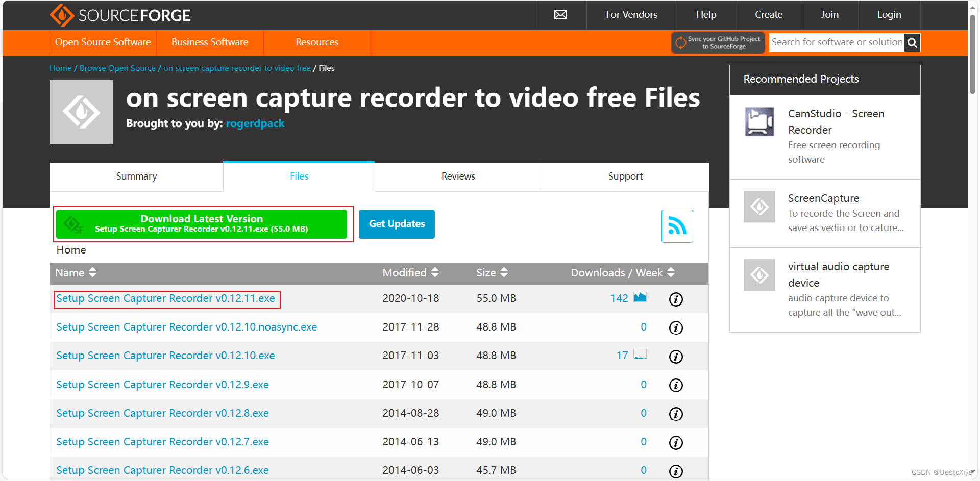This screenshot has width=980, height=481.
Task: Download Setup Screen Capturer Recorder v0.12.8.exe
Action: 162,413
